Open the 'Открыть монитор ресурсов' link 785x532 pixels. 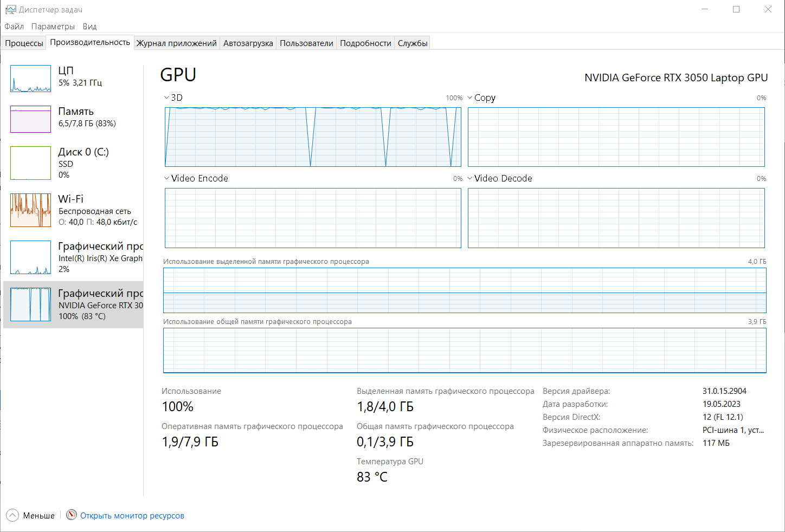coord(132,516)
